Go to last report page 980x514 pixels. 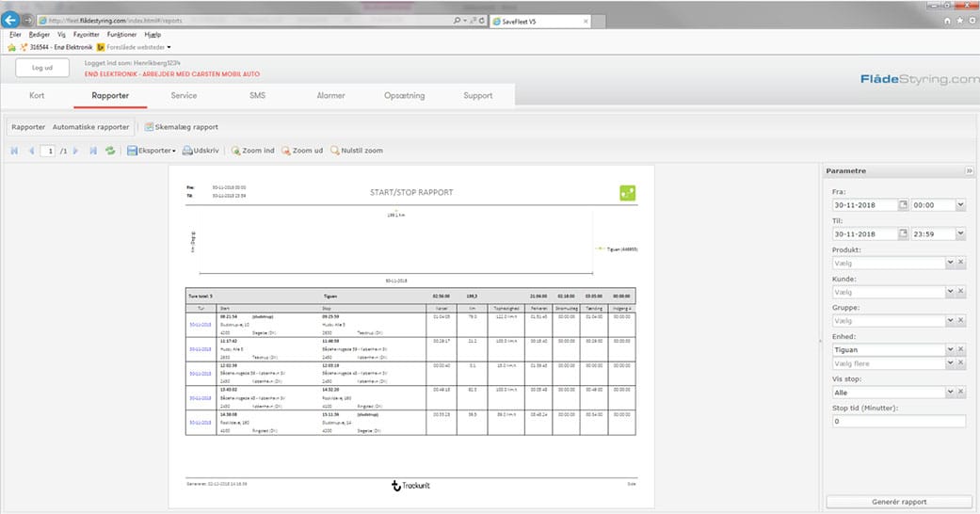point(93,151)
